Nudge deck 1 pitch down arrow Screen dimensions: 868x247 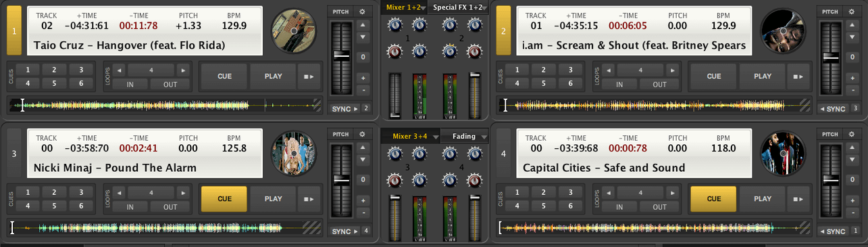(x=363, y=37)
